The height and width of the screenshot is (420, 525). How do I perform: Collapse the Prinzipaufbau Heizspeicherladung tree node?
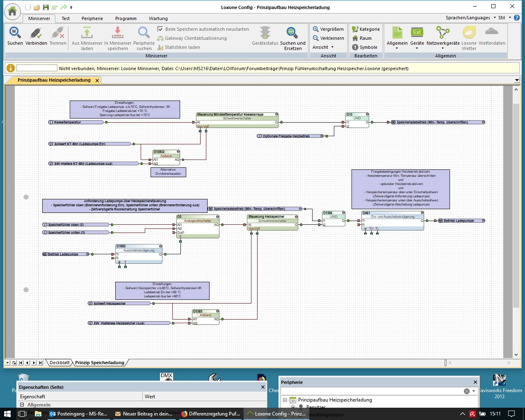pos(285,400)
